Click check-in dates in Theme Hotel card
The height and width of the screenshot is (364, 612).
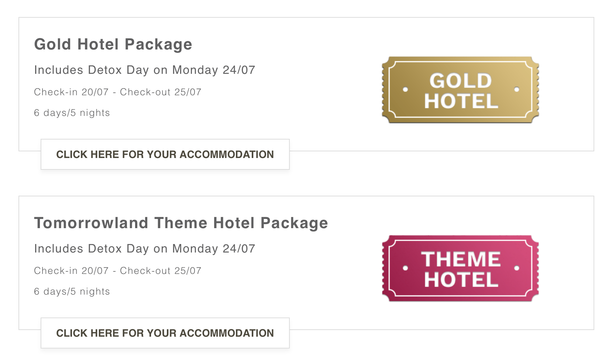tap(118, 271)
